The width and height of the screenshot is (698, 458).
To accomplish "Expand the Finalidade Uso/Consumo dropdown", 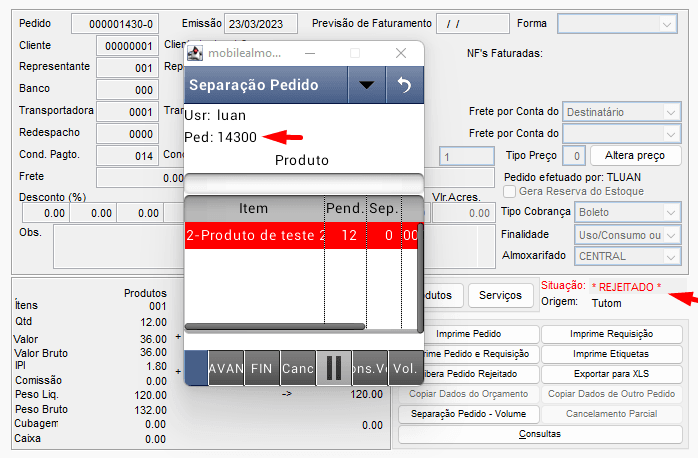I will click(669, 234).
